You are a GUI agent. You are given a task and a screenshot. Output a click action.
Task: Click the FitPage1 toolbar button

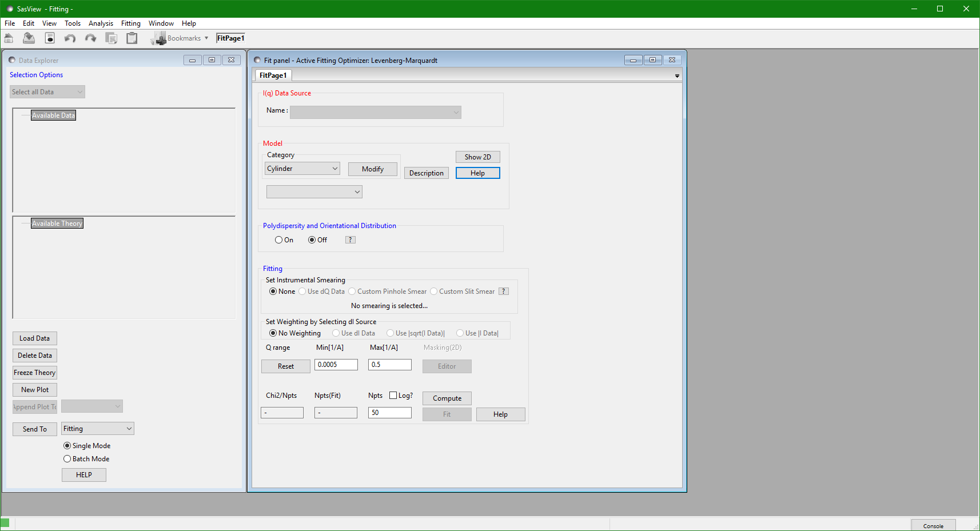[x=231, y=38]
